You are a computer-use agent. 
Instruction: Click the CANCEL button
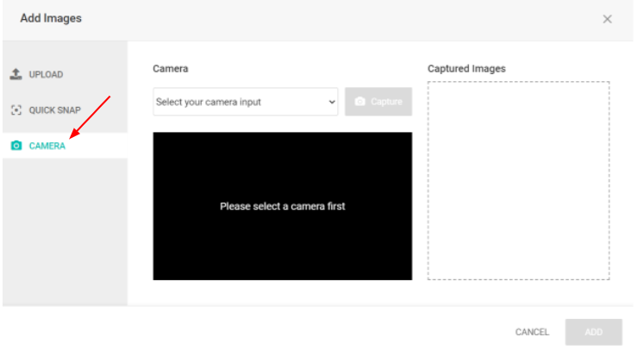532,332
